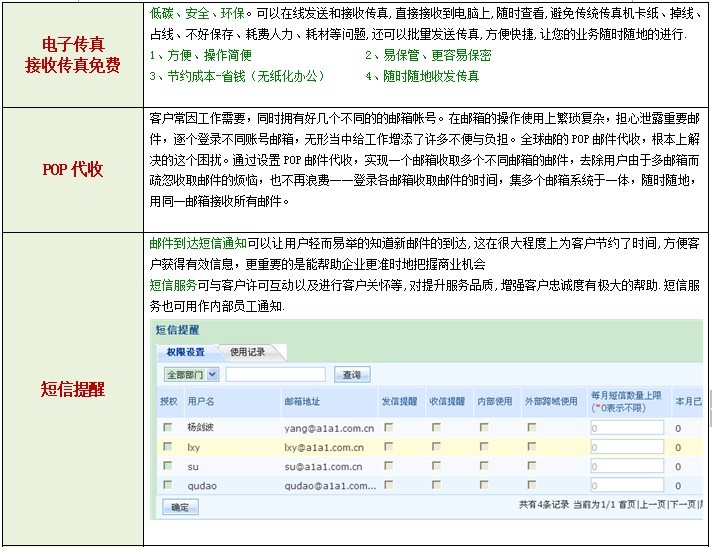Tick the 授权 checkbox for lxy
Image resolution: width=712 pixels, height=547 pixels.
pyautogui.click(x=168, y=447)
